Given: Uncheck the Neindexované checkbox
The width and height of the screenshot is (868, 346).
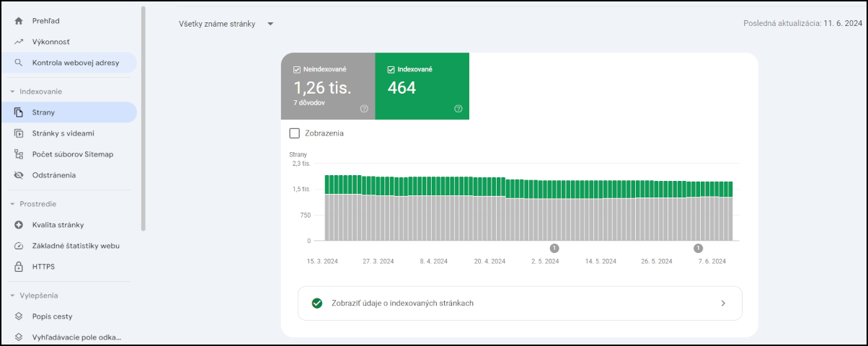Looking at the screenshot, I should pos(297,70).
